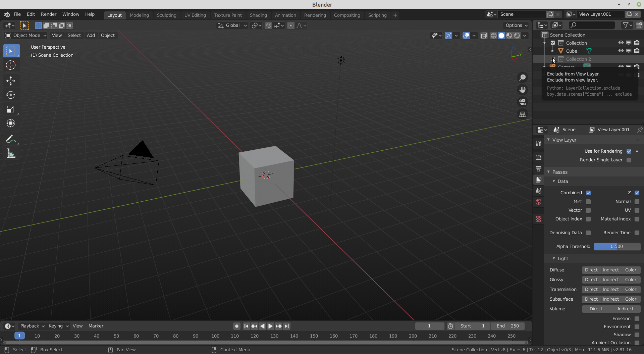
Task: Open the Render properties tab
Action: (x=538, y=157)
